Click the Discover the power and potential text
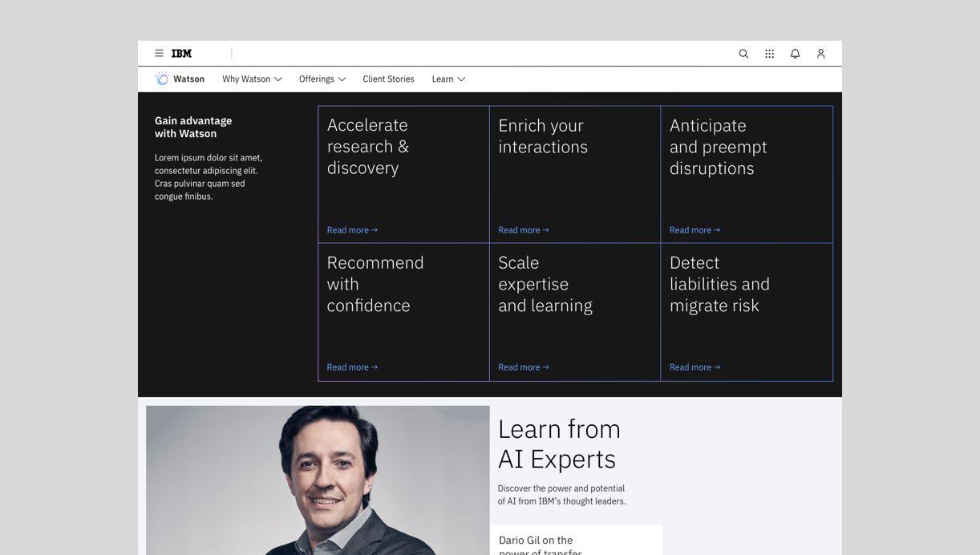 point(561,495)
